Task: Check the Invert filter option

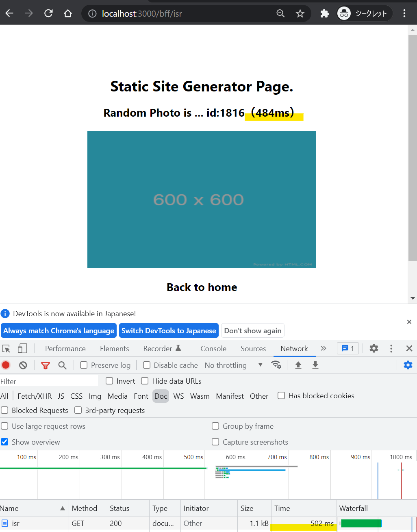Action: [x=109, y=381]
